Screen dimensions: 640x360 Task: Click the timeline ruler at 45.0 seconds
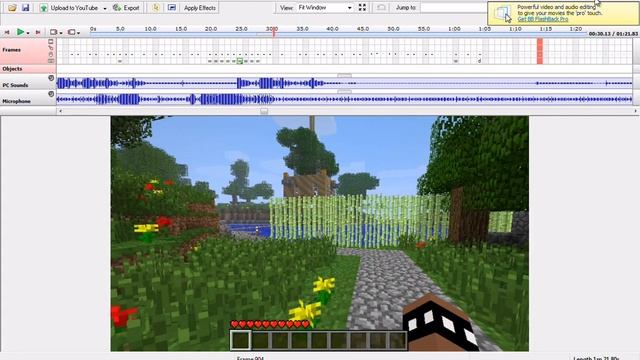click(x=362, y=29)
